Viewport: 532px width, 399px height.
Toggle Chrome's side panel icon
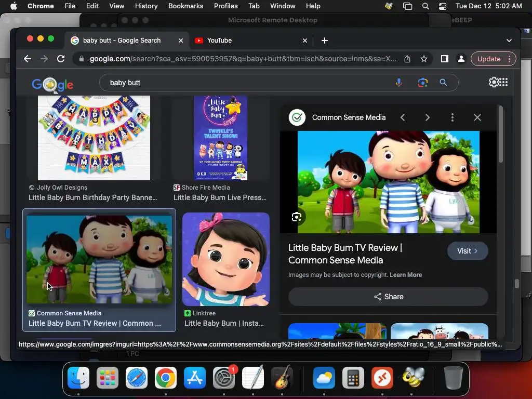coord(445,59)
